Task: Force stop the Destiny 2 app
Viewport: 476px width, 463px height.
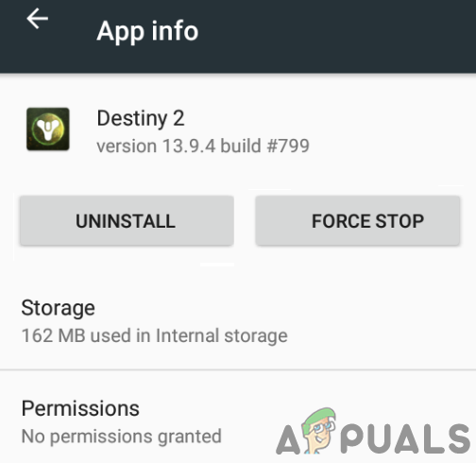Action: pyautogui.click(x=358, y=220)
